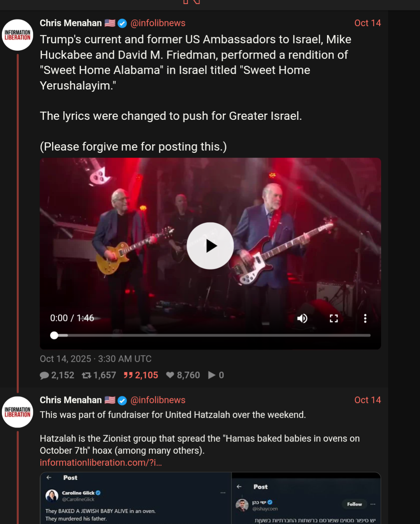The height and width of the screenshot is (524, 420).
Task: Click the second post's Oct 14 date
Action: (x=367, y=400)
